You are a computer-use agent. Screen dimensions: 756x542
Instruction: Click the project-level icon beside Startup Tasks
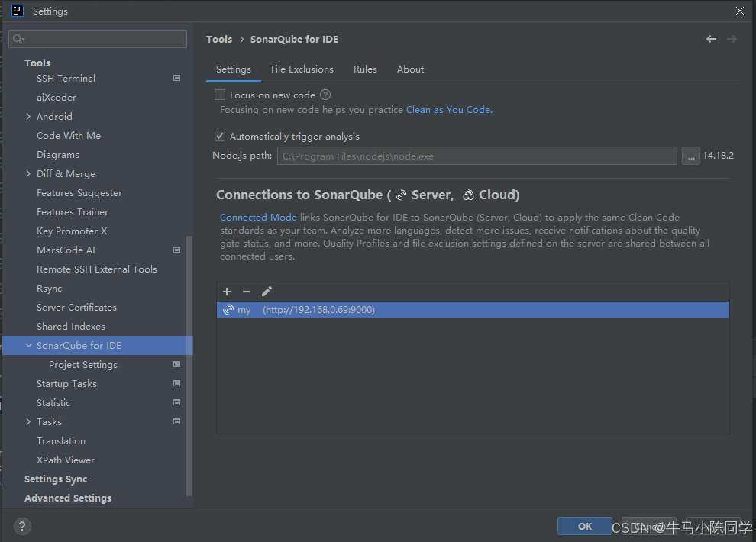177,383
